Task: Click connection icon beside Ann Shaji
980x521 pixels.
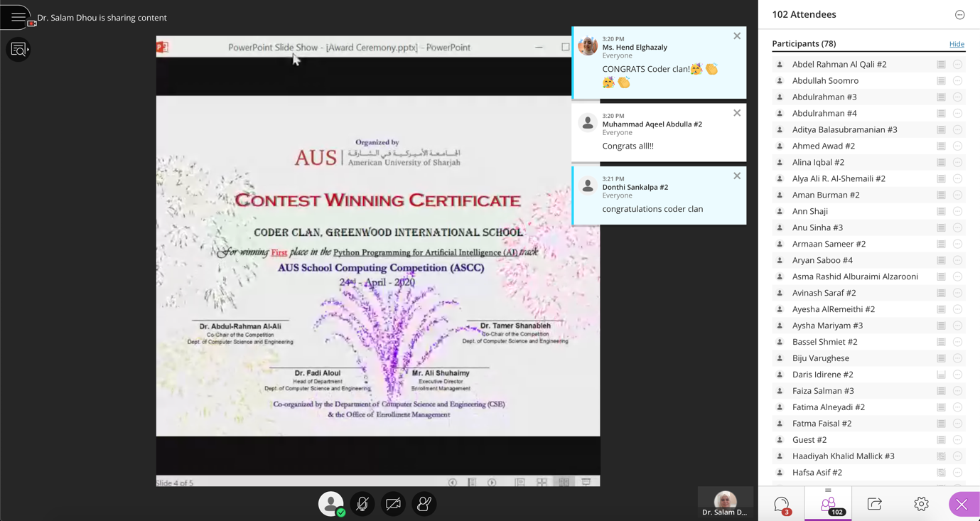Action: 941,212
